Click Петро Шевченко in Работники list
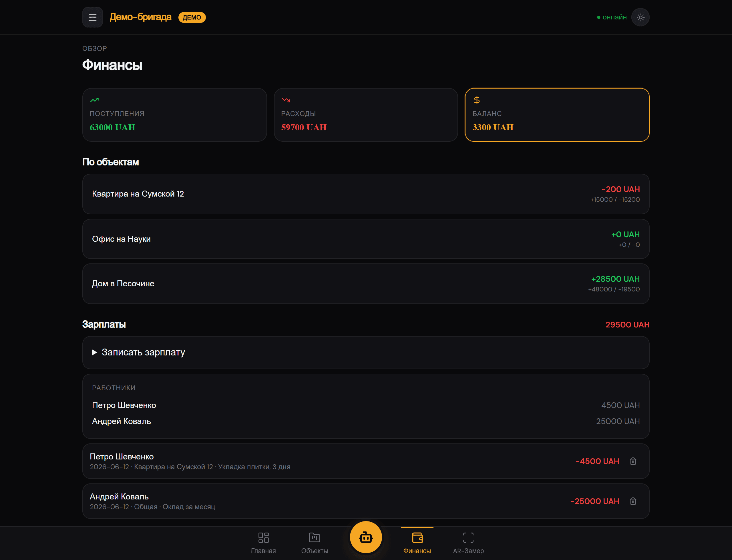 click(124, 405)
